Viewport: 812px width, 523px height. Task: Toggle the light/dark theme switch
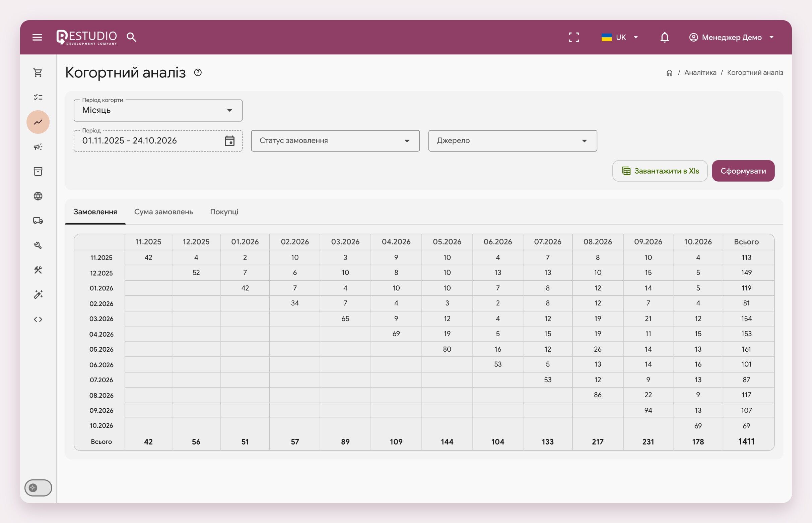38,488
